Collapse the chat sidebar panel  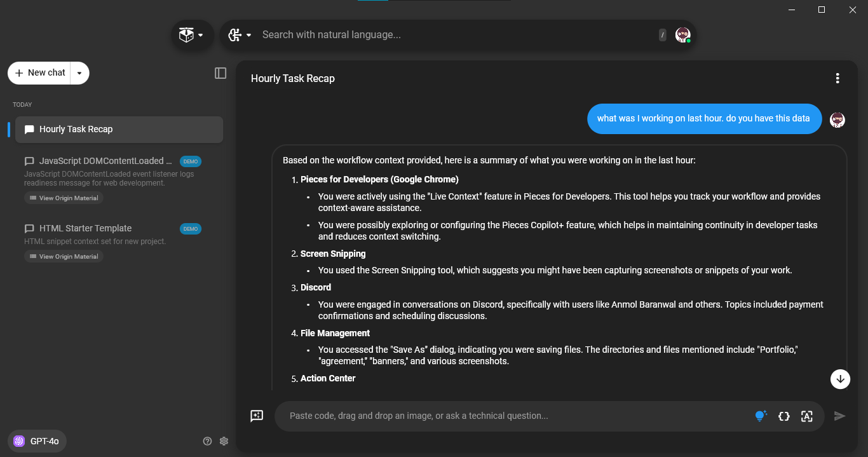[x=220, y=73]
